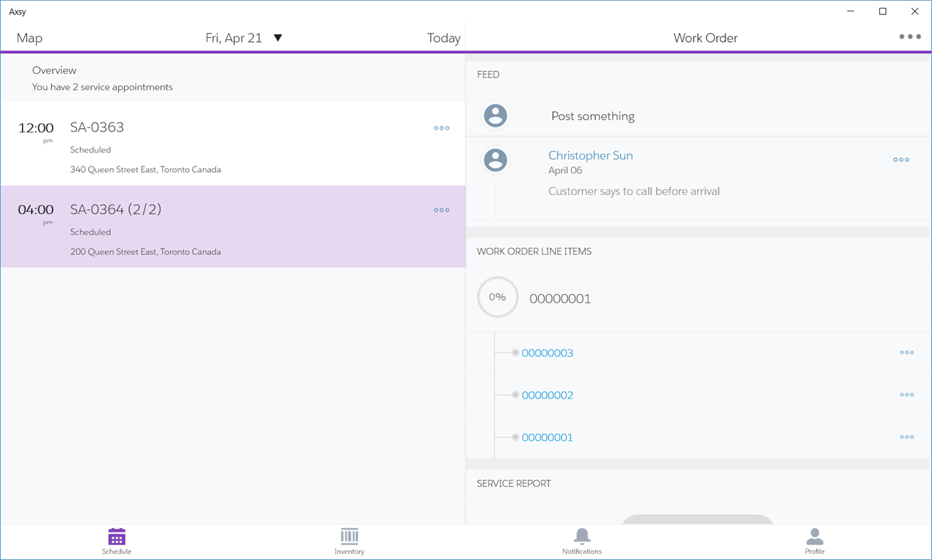Click the Today button

tap(444, 38)
